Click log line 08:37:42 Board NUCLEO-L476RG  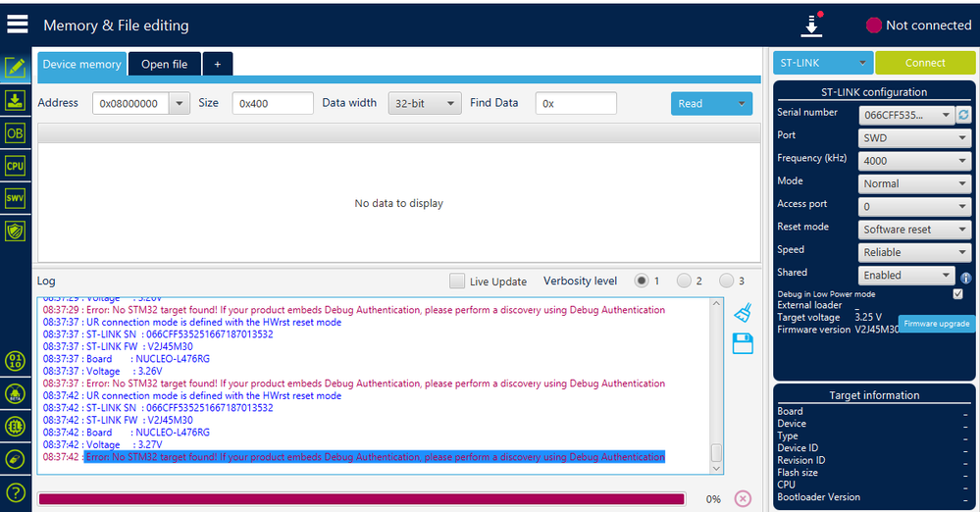click(x=127, y=433)
